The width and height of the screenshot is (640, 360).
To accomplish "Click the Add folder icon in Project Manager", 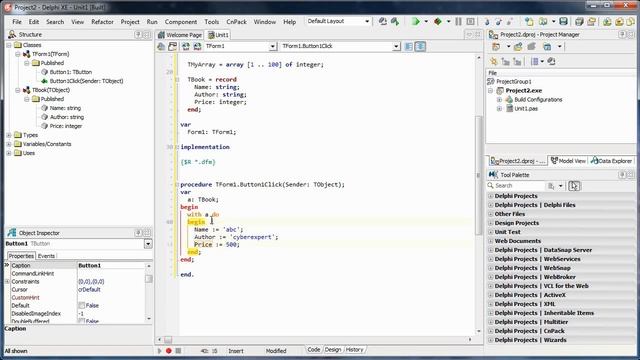I will (x=518, y=47).
